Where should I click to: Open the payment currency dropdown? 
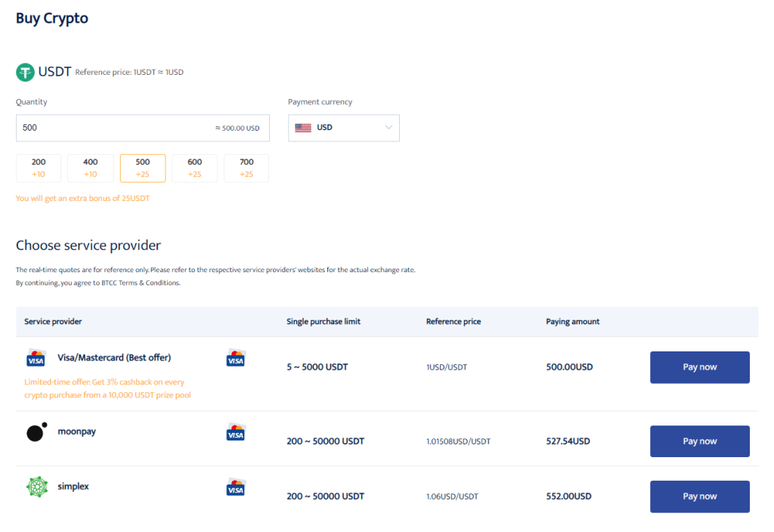(388, 128)
